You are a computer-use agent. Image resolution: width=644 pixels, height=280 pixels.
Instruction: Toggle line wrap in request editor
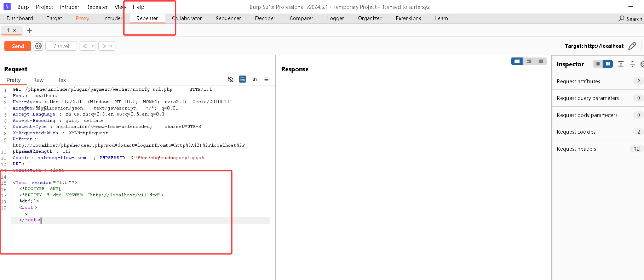(x=242, y=79)
